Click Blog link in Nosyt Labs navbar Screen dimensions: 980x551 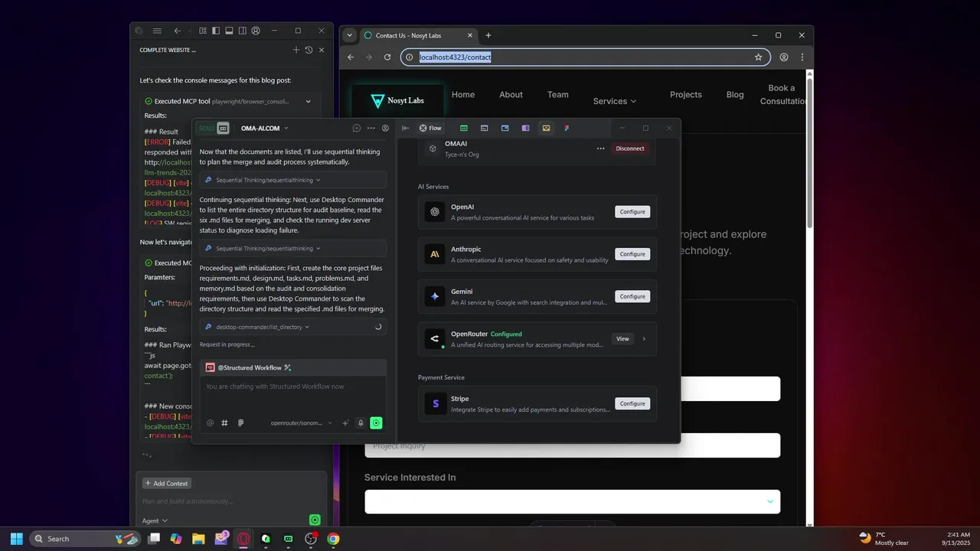[x=735, y=95]
